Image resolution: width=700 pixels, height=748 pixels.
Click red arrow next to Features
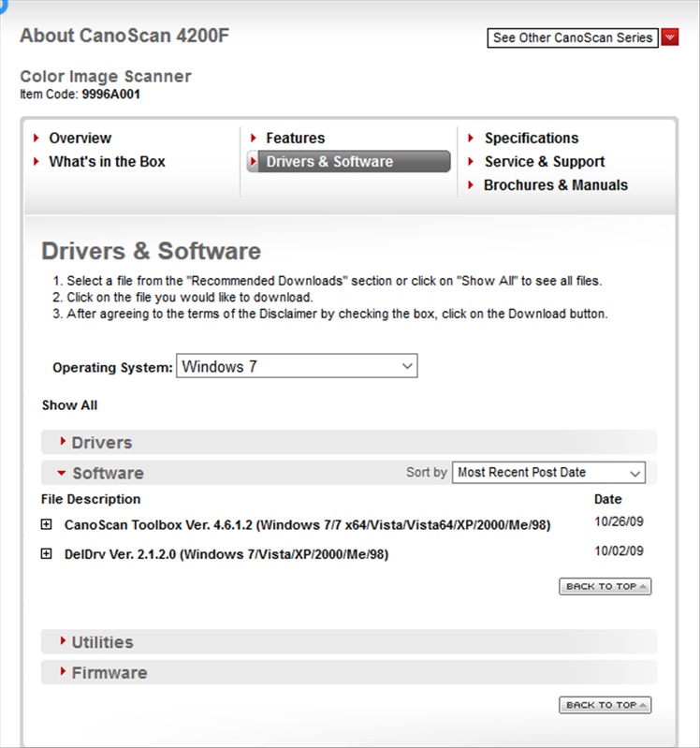(254, 138)
